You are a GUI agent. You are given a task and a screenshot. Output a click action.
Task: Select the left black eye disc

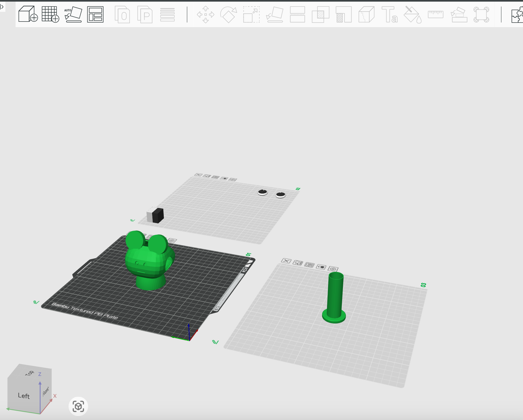pos(263,192)
